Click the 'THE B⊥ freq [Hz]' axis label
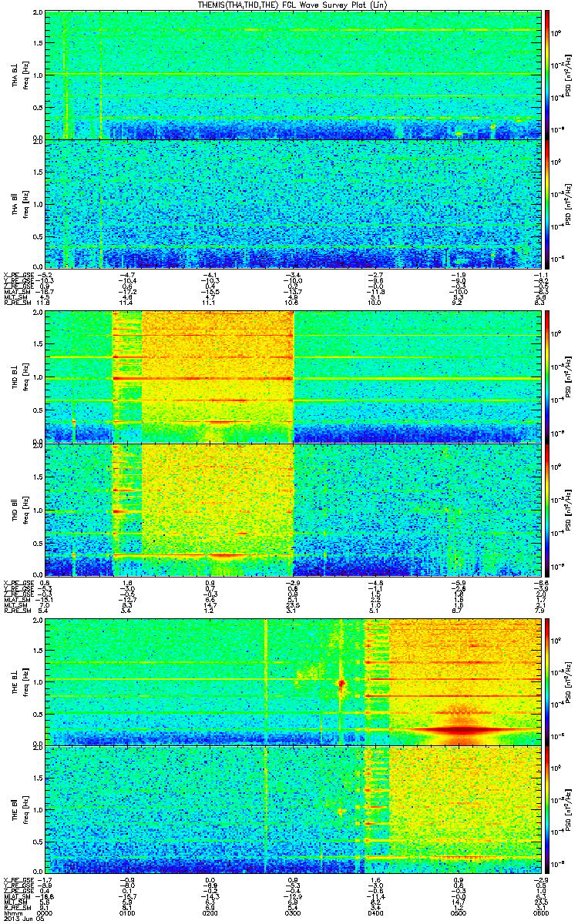 coord(19,681)
